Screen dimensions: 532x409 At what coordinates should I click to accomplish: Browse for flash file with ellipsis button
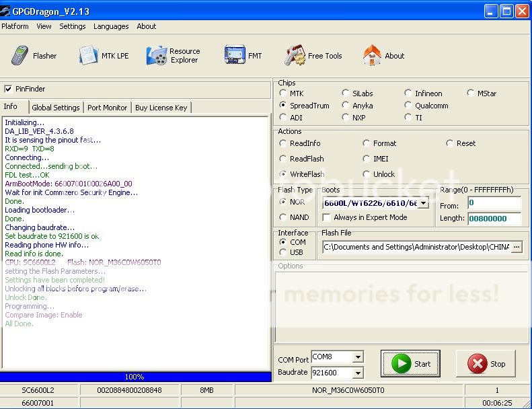tap(517, 247)
